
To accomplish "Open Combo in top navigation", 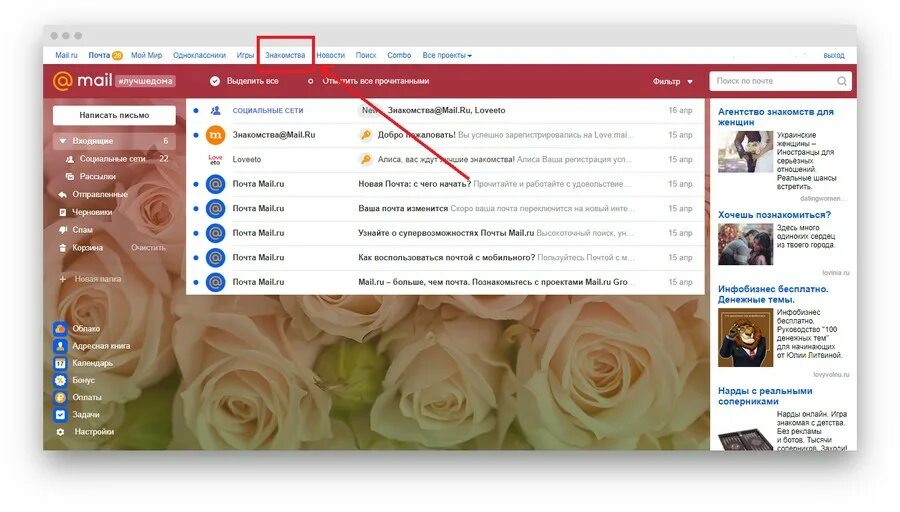I will (399, 56).
